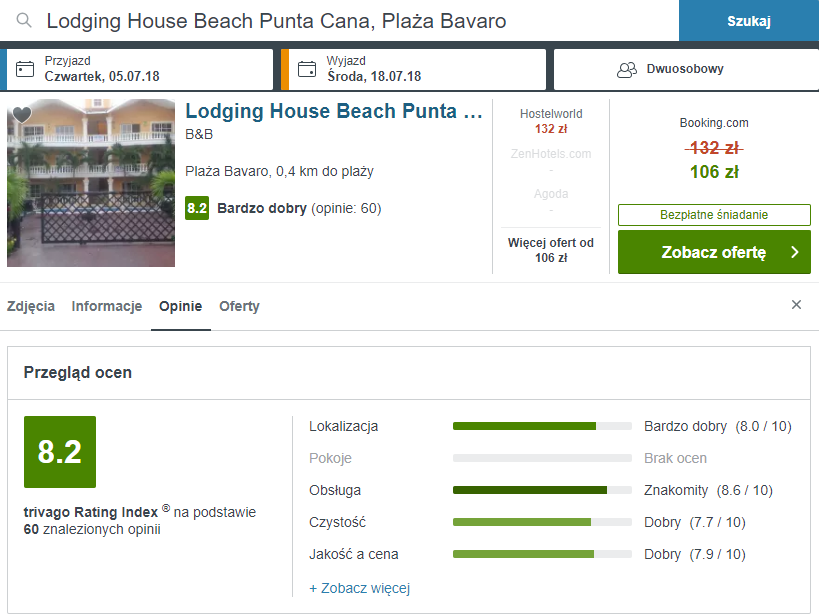
Task: Open the Przyjazd date picker
Action: click(x=139, y=69)
